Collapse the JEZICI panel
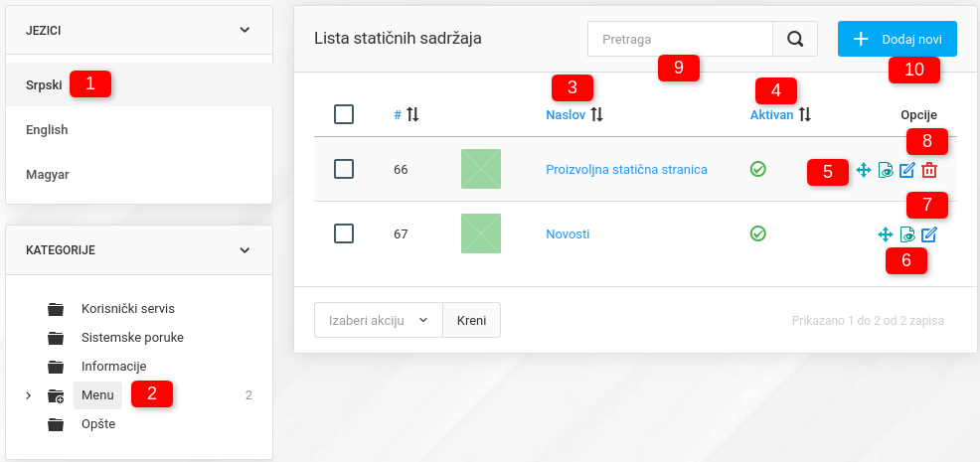980x462 pixels. 245,30
